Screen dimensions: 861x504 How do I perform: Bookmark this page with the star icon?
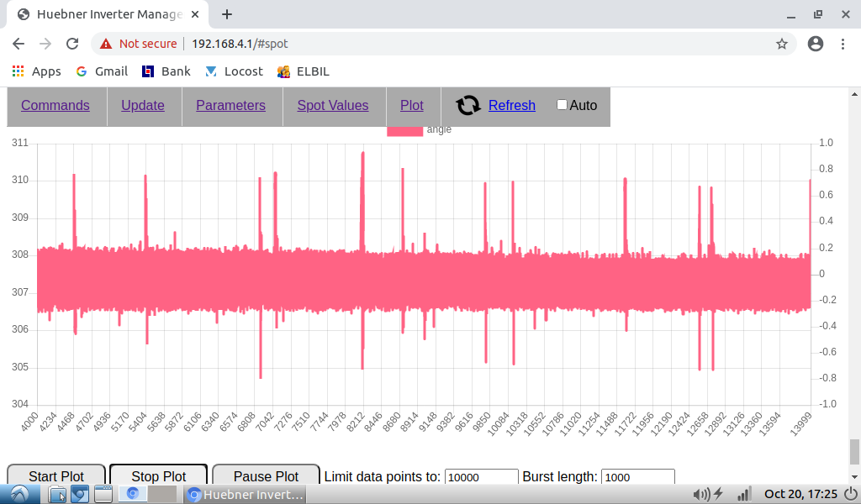point(781,44)
